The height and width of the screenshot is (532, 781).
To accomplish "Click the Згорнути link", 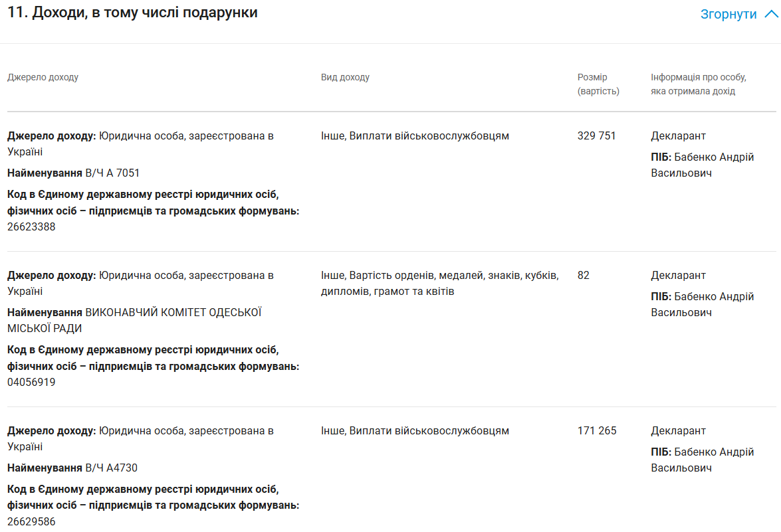I will click(x=728, y=14).
